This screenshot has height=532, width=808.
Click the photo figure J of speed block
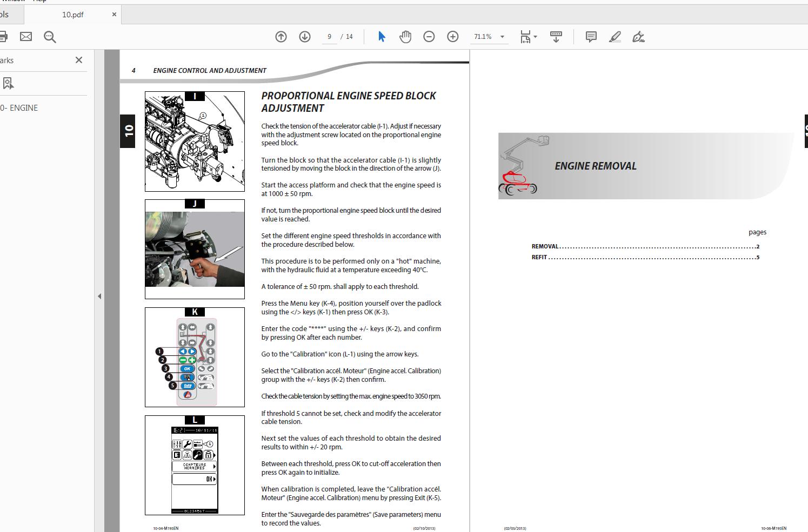click(x=195, y=249)
